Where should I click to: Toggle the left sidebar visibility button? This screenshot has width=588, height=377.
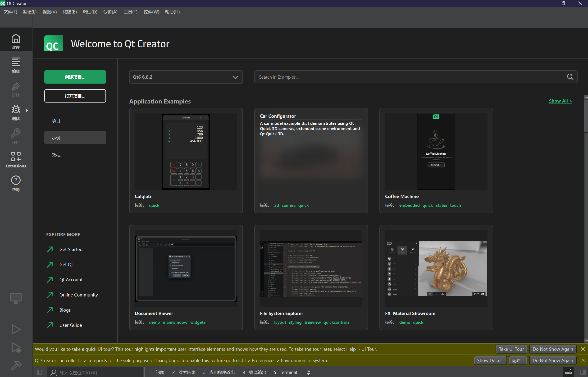[x=39, y=372]
